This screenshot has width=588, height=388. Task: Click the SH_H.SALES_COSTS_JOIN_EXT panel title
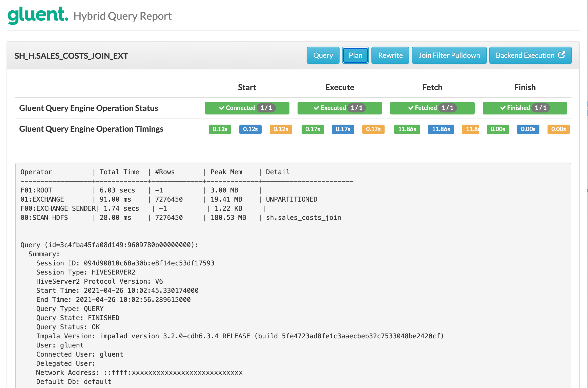(71, 56)
